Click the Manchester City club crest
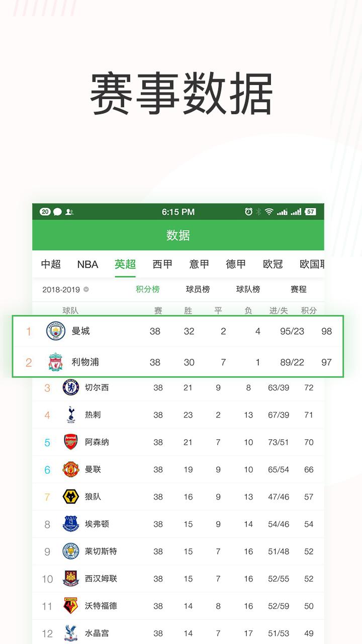Screen dimensions: 362x644 pyautogui.click(x=56, y=331)
